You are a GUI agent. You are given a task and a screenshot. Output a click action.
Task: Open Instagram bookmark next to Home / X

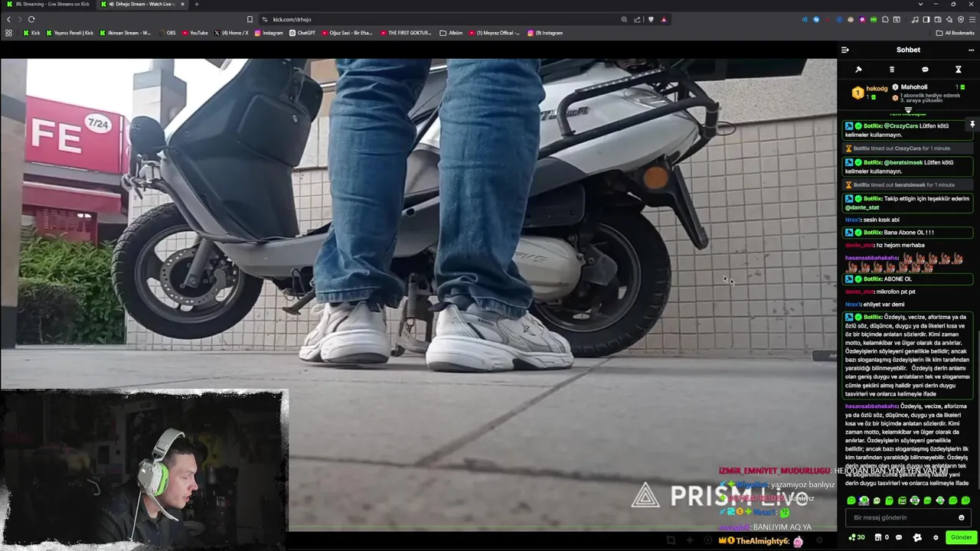click(x=268, y=33)
